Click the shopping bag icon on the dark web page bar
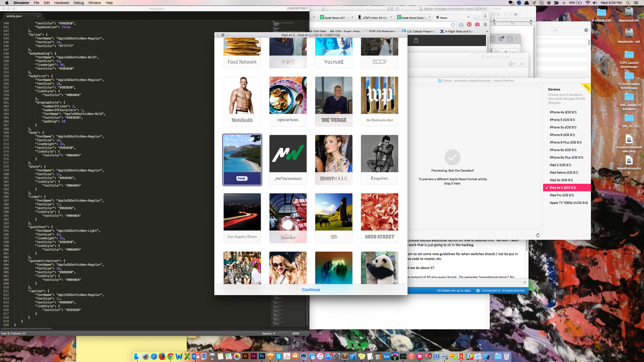This screenshot has width=644, height=362. coord(416,40)
